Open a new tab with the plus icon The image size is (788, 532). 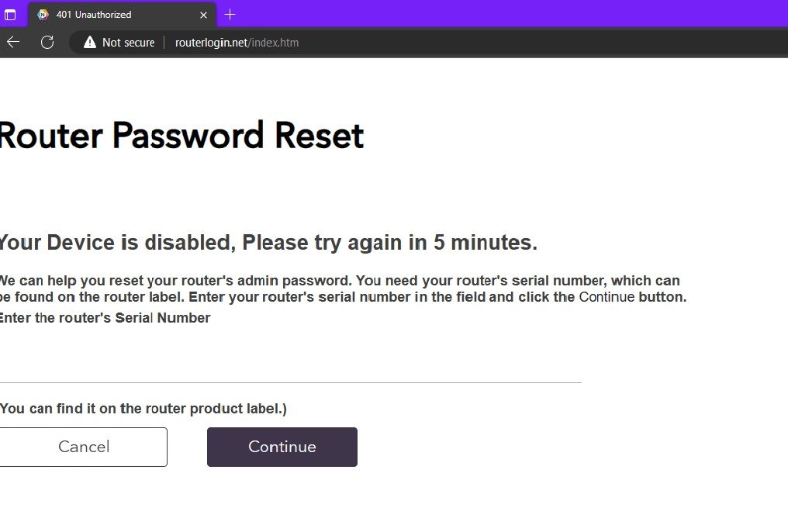pyautogui.click(x=230, y=14)
